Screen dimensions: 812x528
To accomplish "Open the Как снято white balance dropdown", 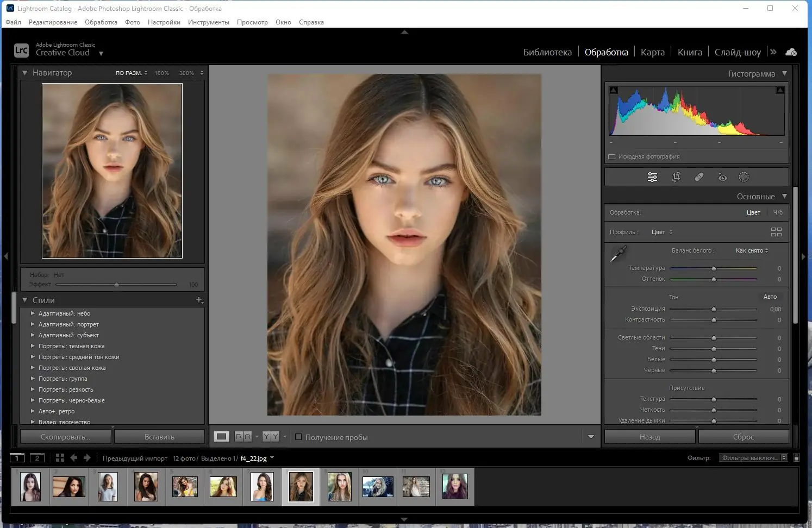I will (x=752, y=250).
